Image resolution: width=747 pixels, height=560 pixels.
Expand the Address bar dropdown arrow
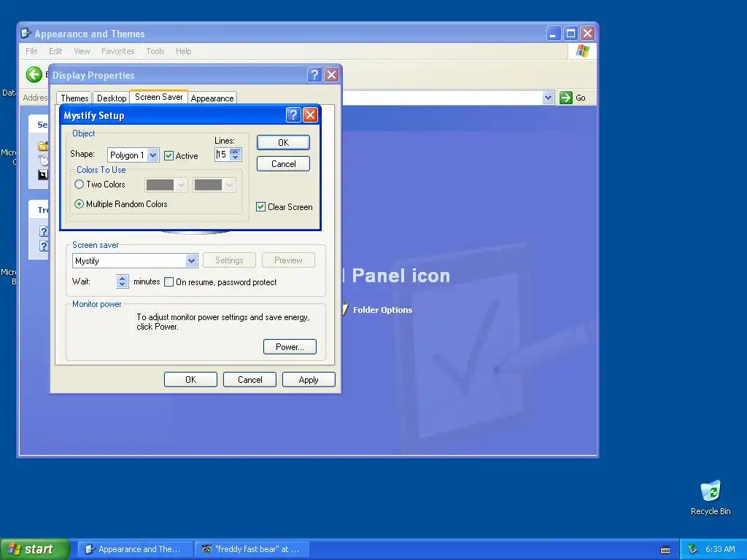[548, 98]
